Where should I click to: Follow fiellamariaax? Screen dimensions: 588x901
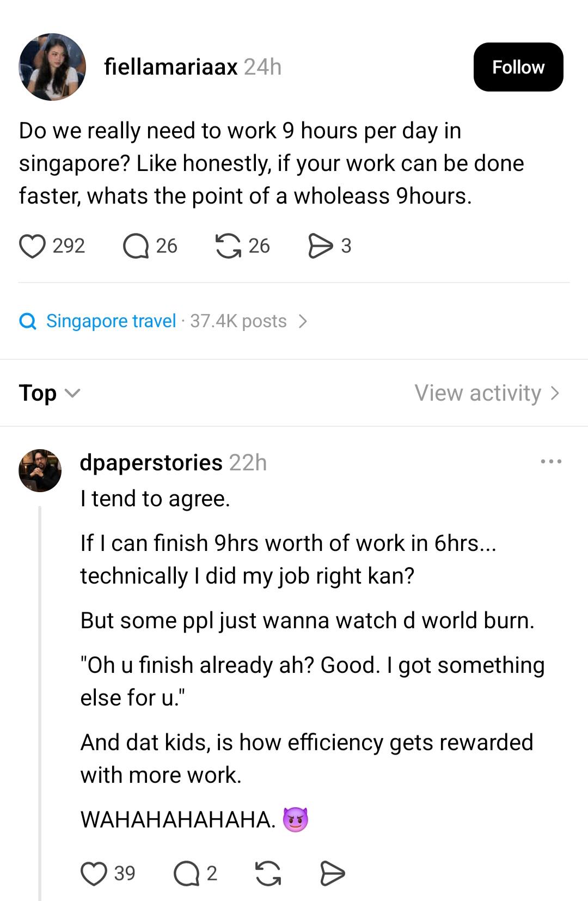(518, 67)
